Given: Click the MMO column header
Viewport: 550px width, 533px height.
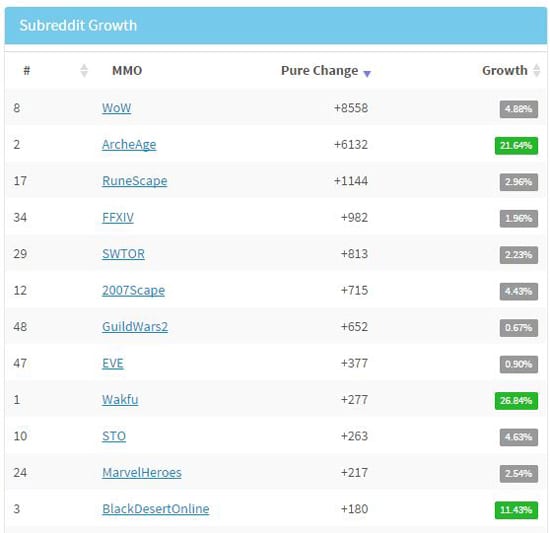Looking at the screenshot, I should coord(127,70).
